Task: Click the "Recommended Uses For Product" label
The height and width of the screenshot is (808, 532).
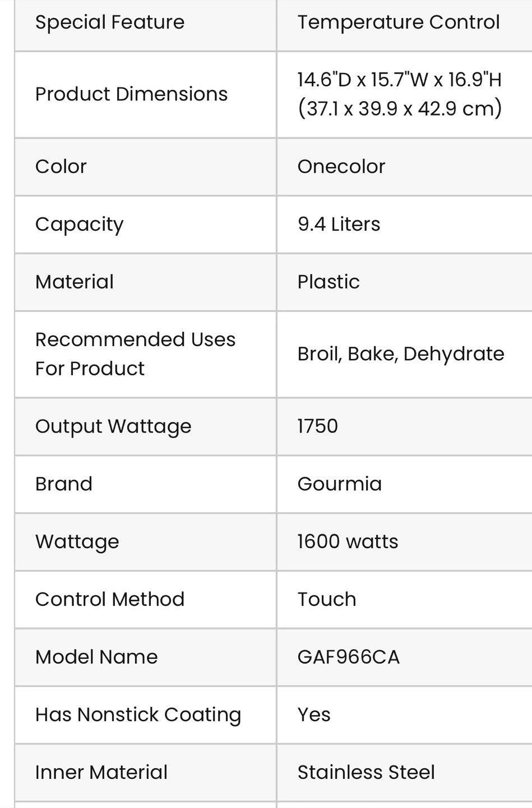Action: [x=135, y=354]
